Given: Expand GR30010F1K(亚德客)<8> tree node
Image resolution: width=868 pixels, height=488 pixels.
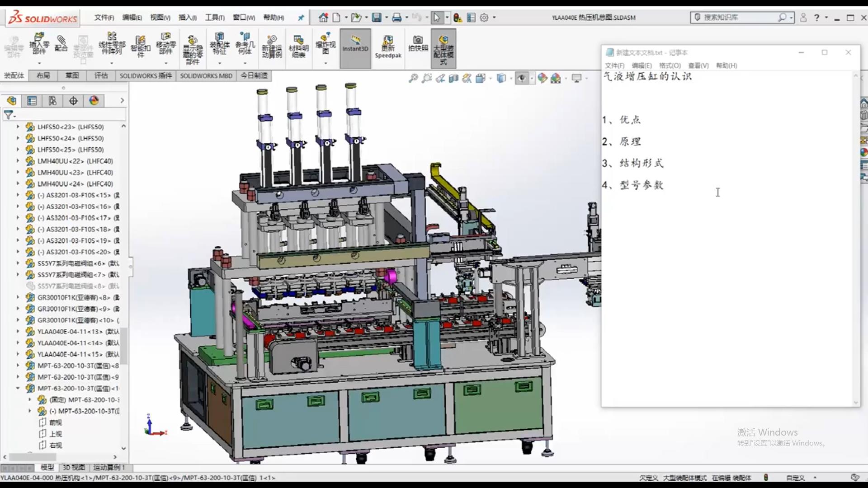Looking at the screenshot, I should [18, 297].
